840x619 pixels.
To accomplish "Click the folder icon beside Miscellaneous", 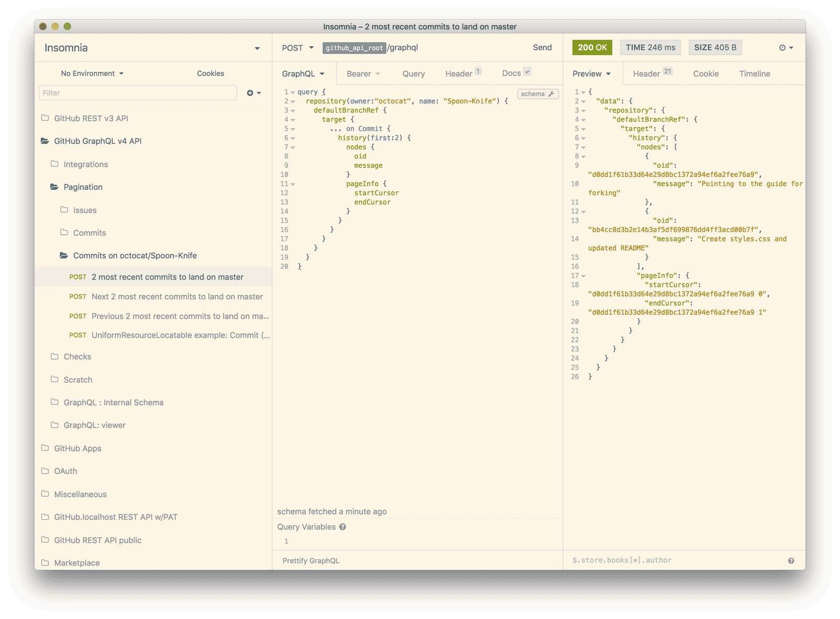I will (x=45, y=494).
